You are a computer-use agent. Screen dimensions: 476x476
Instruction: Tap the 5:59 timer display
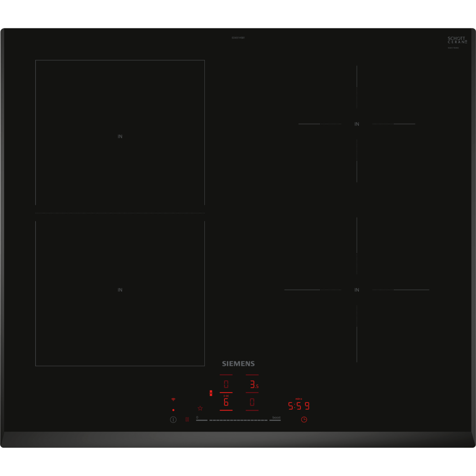[x=299, y=406]
